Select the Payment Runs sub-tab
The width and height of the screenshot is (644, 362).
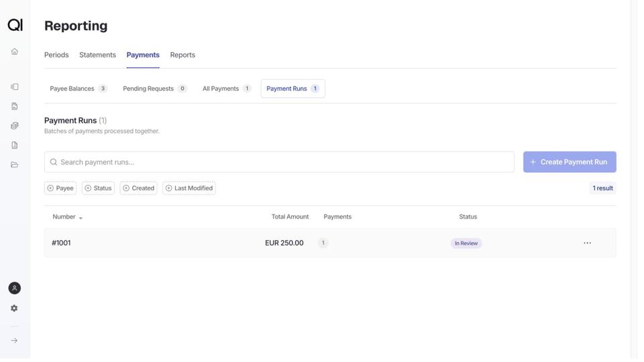(x=296, y=89)
